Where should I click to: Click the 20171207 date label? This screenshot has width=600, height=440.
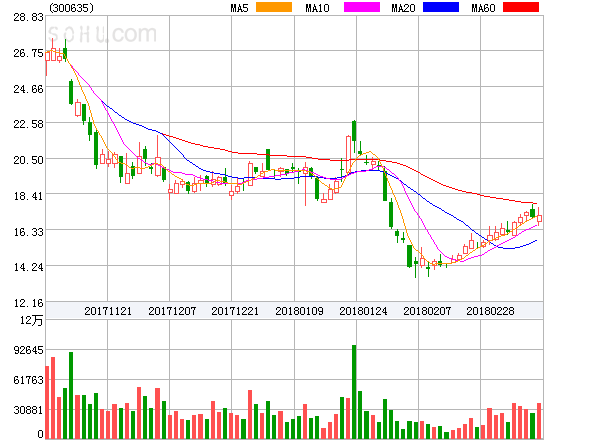coord(172,311)
